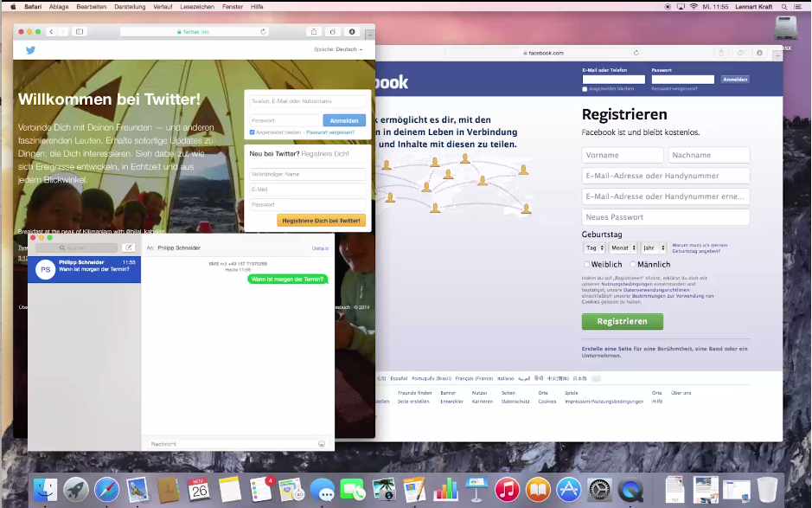Click the Vorname field on Facebook
This screenshot has width=812, height=508.
pyautogui.click(x=623, y=155)
